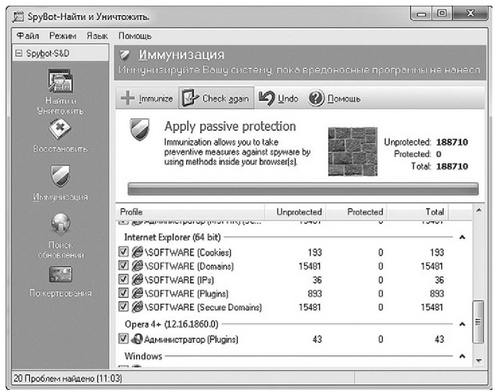The image size is (499, 392).
Task: Click the IE icon of \SOFTWARE (Domains)
Action: pyautogui.click(x=137, y=266)
